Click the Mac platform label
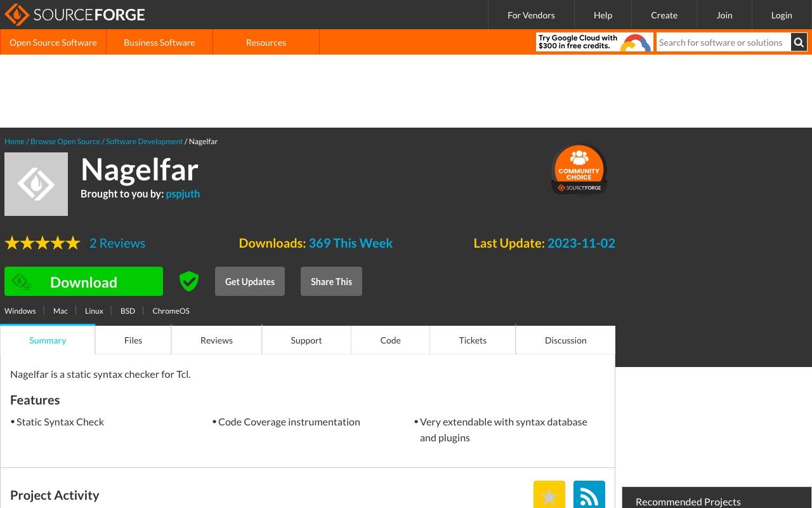812x508 pixels. click(x=60, y=311)
